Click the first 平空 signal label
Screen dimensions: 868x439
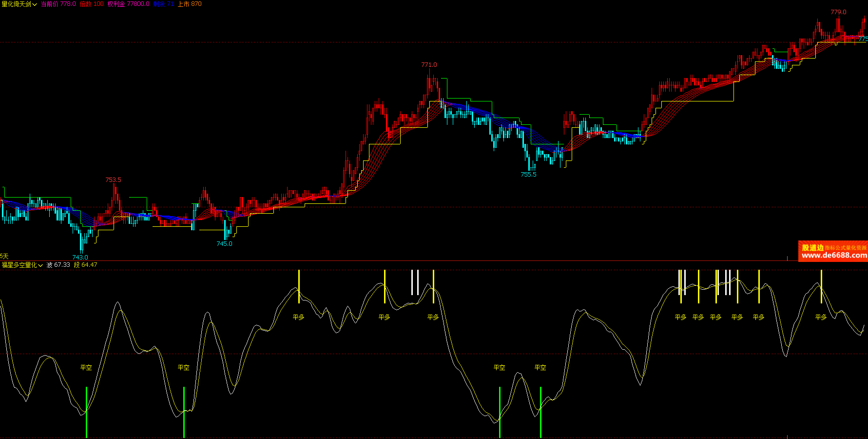tap(86, 367)
